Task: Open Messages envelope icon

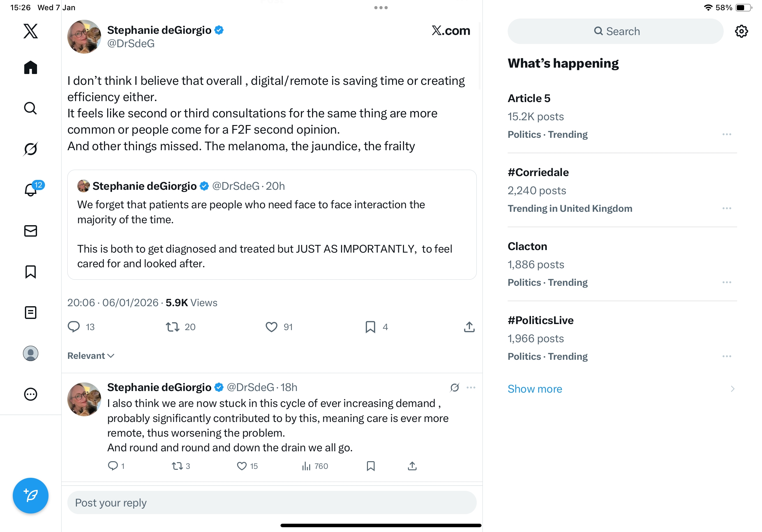Action: [31, 231]
